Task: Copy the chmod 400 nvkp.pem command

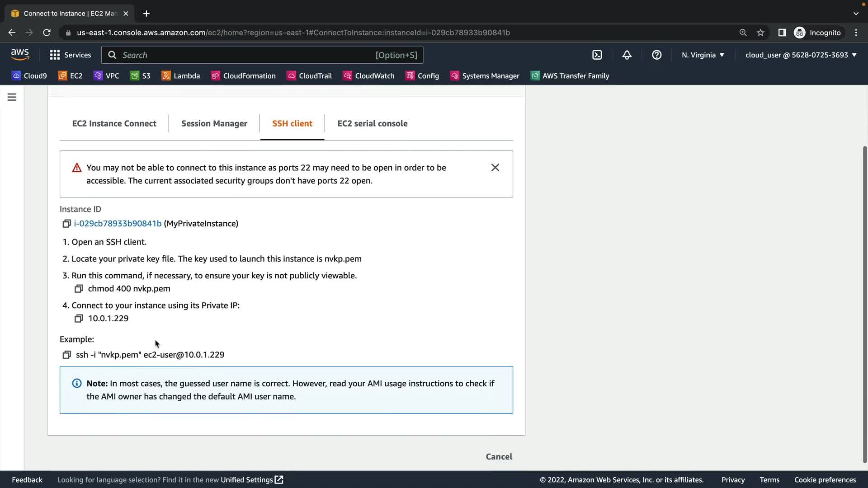Action: pos(79,289)
